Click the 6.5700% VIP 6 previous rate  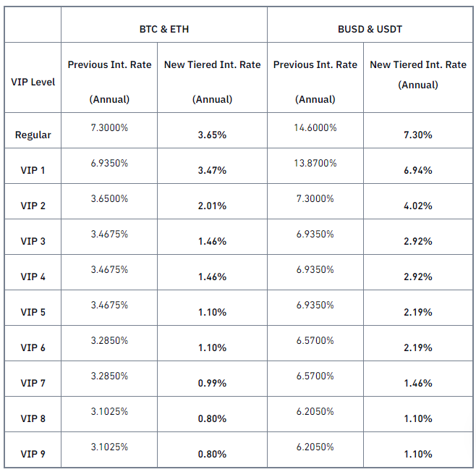tap(315, 340)
